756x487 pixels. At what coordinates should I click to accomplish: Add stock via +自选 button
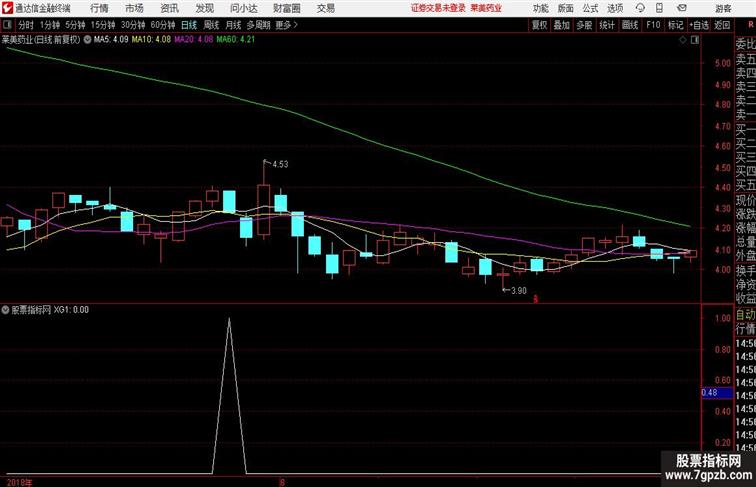pos(699,25)
